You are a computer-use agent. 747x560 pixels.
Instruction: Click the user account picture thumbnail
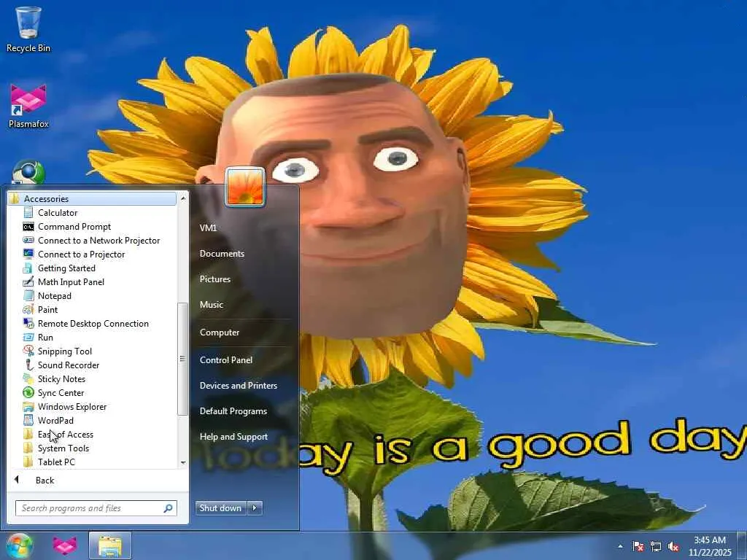tap(245, 187)
